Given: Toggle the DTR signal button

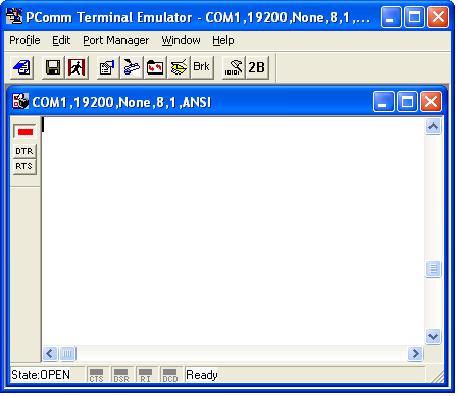Looking at the screenshot, I should pos(24,151).
